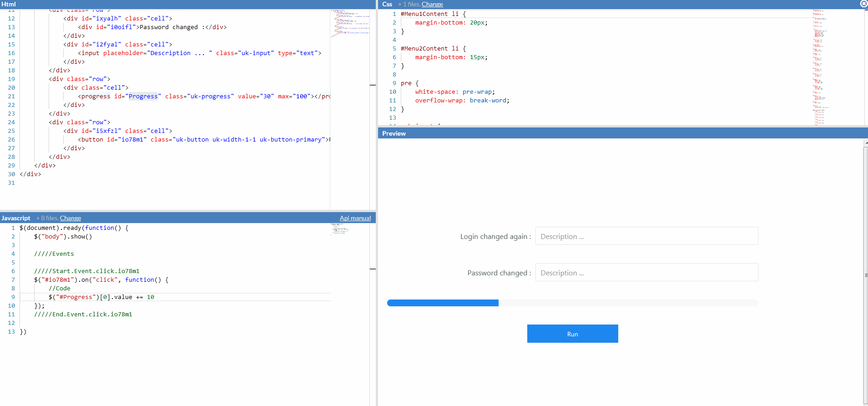Click the pre selector in CSS line 9
Screen dimensions: 868x406
tap(406, 83)
